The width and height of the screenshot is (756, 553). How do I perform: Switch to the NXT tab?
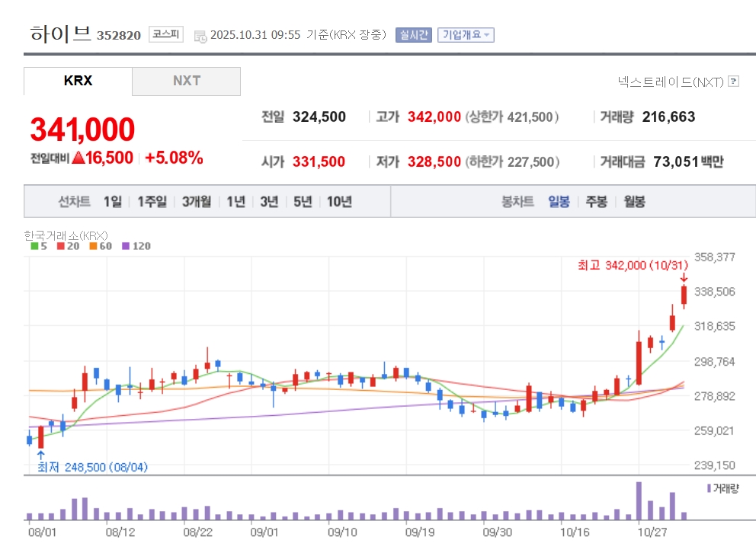pyautogui.click(x=186, y=81)
